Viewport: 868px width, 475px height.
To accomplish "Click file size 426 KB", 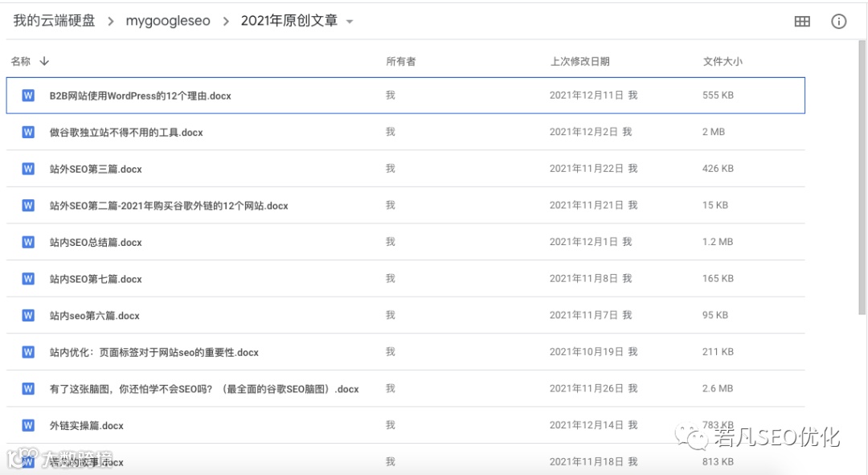I will [x=718, y=168].
